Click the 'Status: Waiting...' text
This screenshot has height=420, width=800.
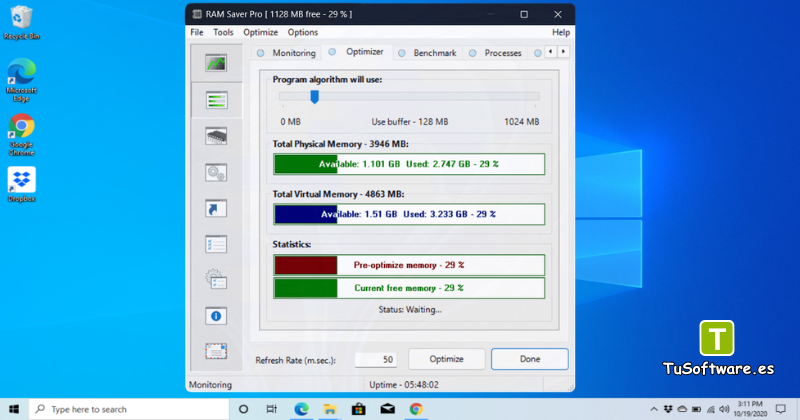click(410, 310)
